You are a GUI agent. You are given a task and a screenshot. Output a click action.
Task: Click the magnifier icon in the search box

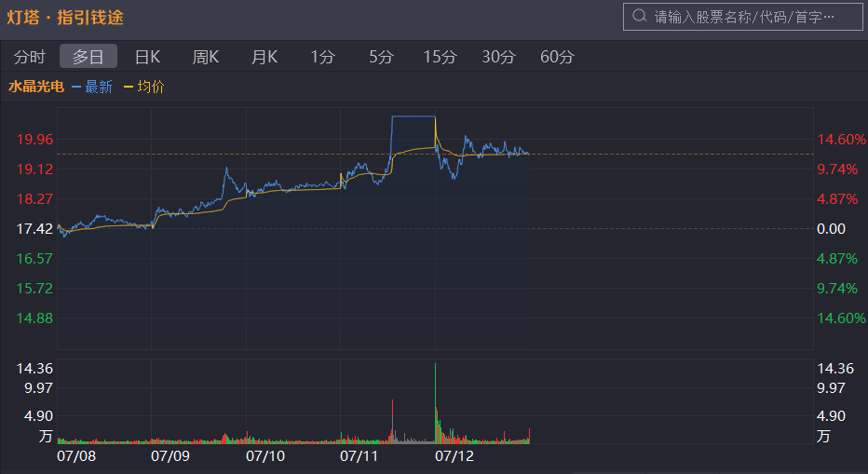(639, 17)
